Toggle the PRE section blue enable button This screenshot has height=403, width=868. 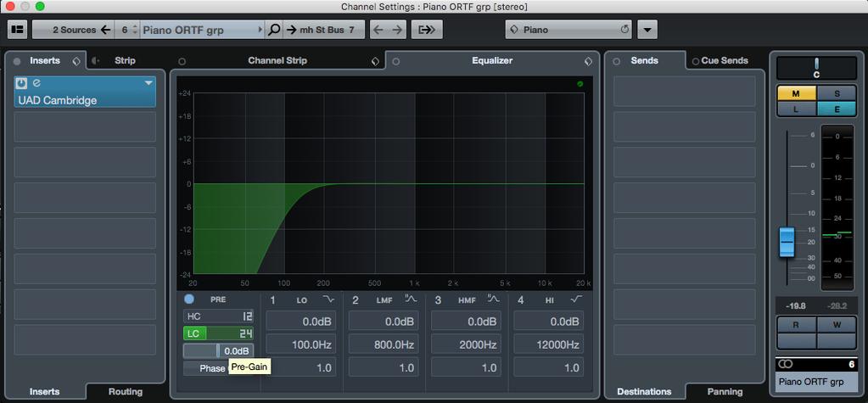(189, 299)
